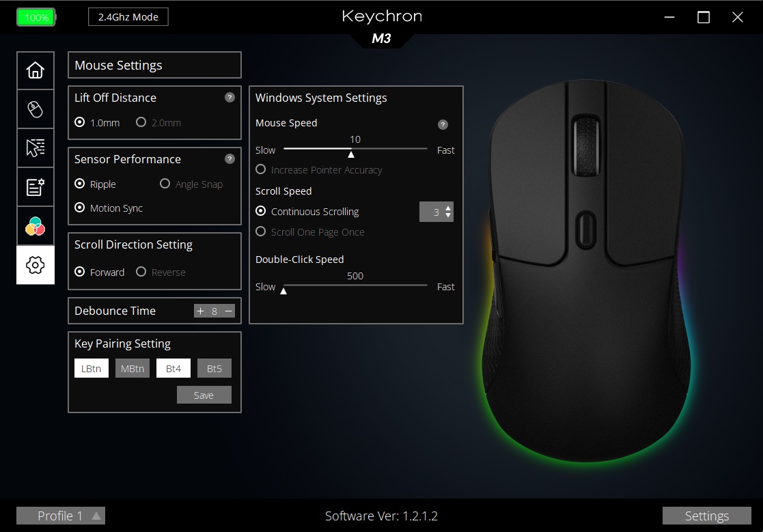Image resolution: width=763 pixels, height=532 pixels.
Task: Expand the Profile 1 selector
Action: [x=61, y=516]
